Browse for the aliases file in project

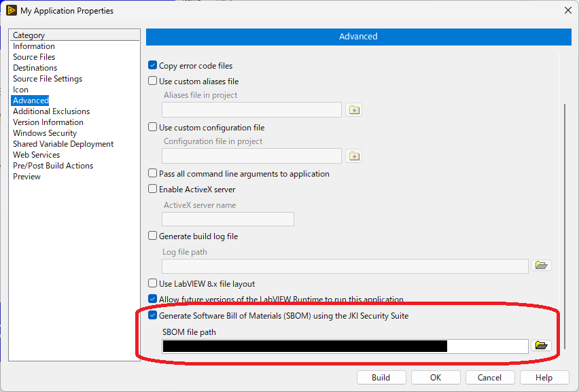pyautogui.click(x=354, y=110)
